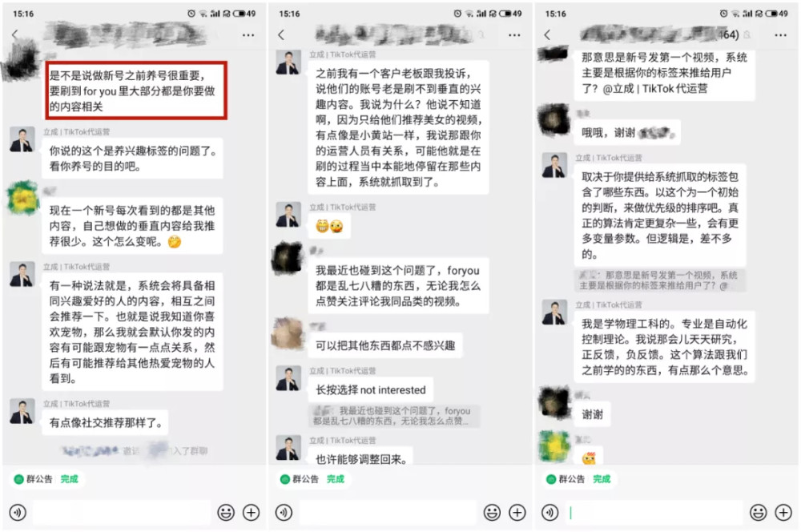Image resolution: width=801 pixels, height=532 pixels.
Task: Tap 立成 avatar beside '有点像社交推荐那样了' message
Action: [x=22, y=411]
